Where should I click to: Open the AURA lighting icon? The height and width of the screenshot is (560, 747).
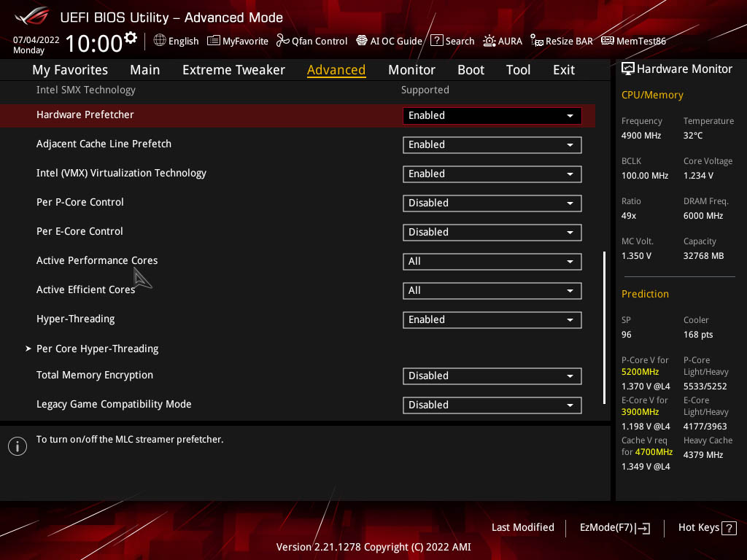click(489, 41)
